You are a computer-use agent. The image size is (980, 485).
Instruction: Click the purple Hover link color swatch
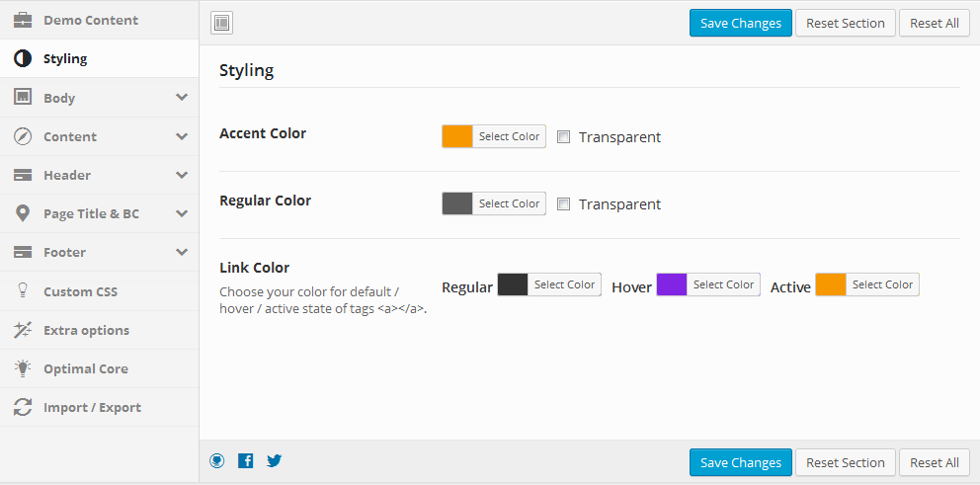pos(672,284)
